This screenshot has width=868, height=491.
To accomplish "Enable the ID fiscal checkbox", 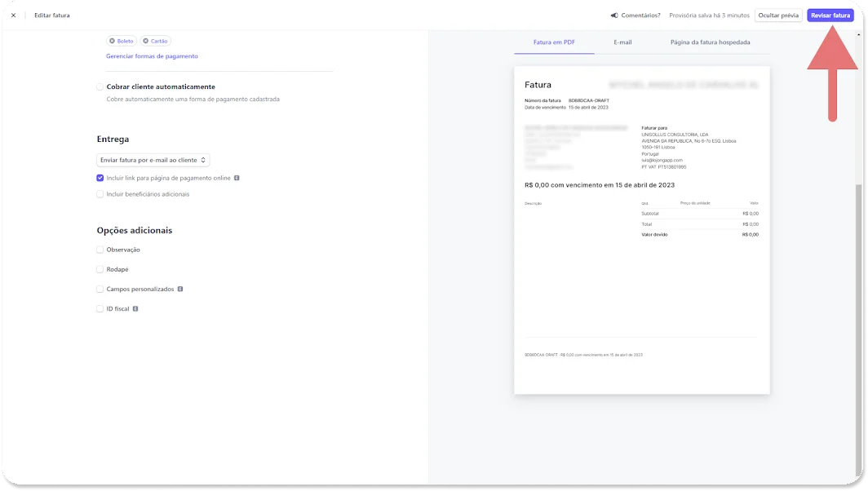I will (100, 309).
